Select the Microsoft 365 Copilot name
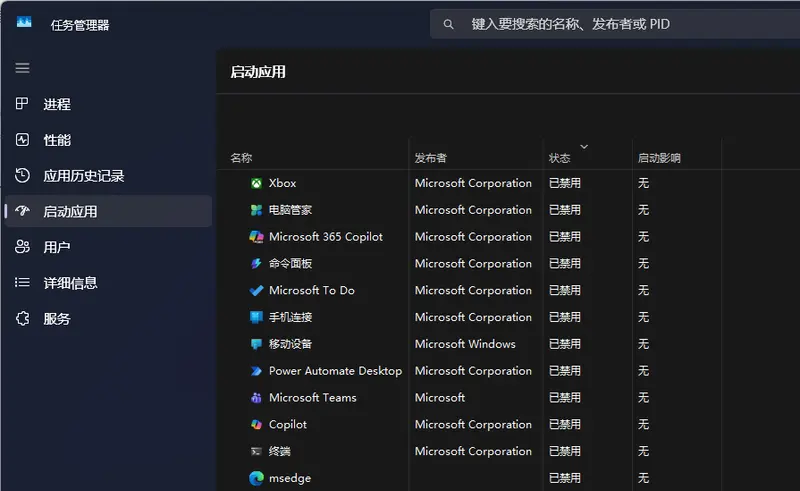The image size is (800, 491). click(326, 237)
